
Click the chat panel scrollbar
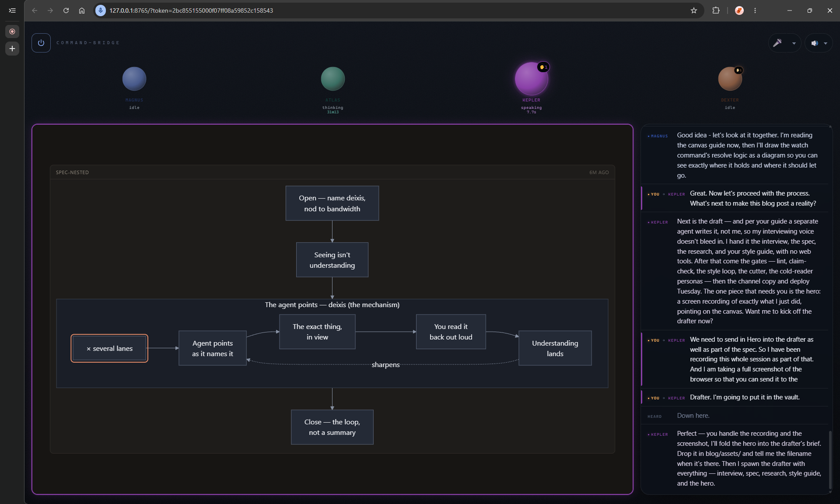[x=830, y=460]
